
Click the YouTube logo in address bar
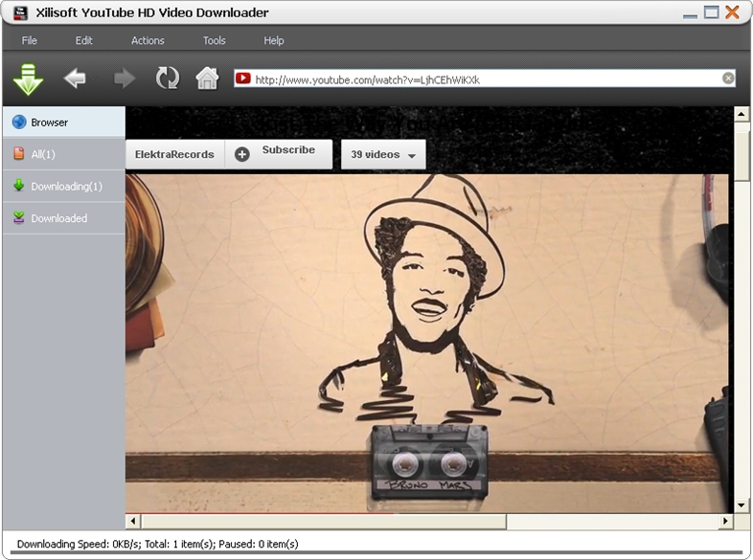(x=243, y=78)
